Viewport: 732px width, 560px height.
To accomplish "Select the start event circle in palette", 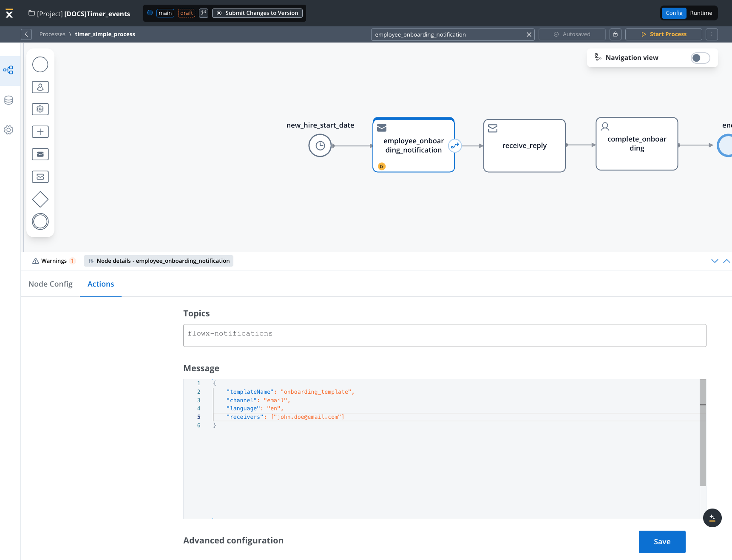I will point(40,65).
